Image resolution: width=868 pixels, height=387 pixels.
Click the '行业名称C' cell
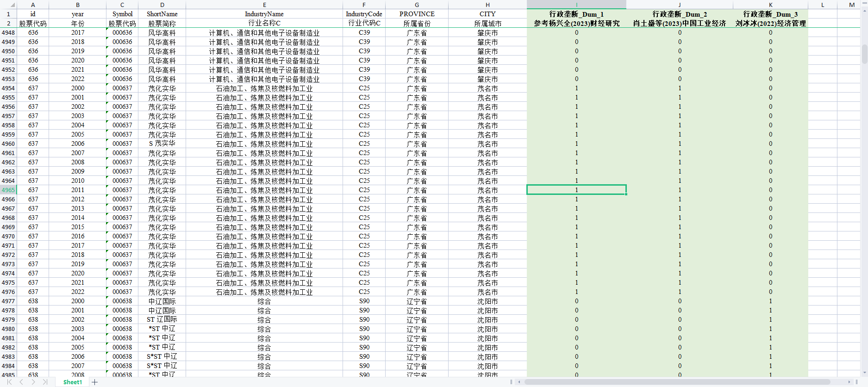[264, 23]
